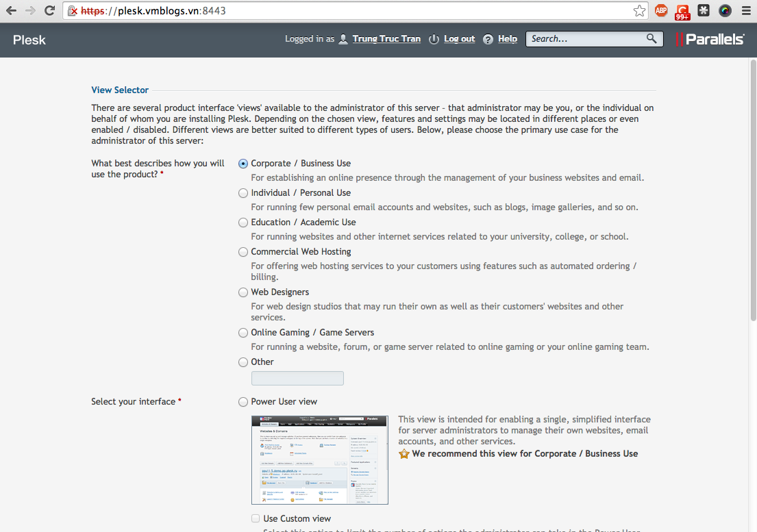Click the Log out link
This screenshot has height=532, width=757.
click(x=459, y=39)
